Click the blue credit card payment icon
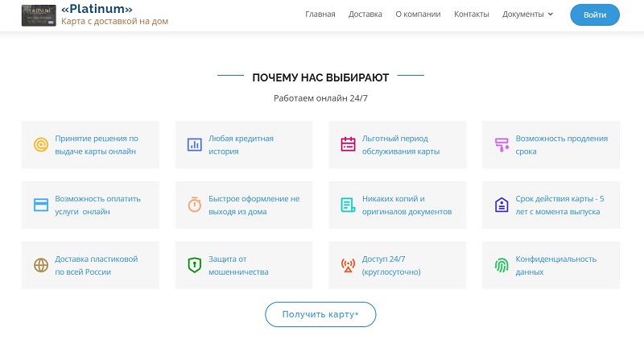This screenshot has width=644, height=344. pos(41,205)
